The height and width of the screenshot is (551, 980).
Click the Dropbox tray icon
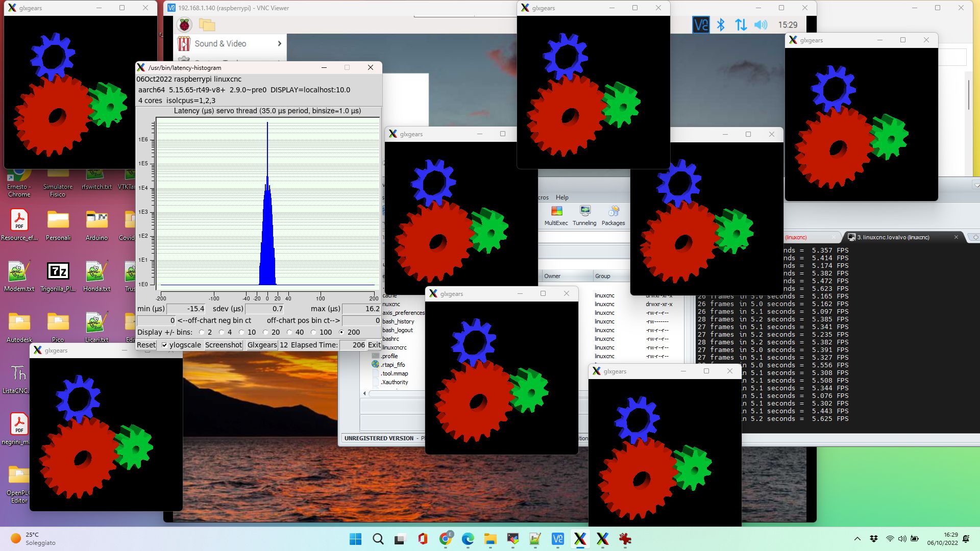tap(874, 539)
